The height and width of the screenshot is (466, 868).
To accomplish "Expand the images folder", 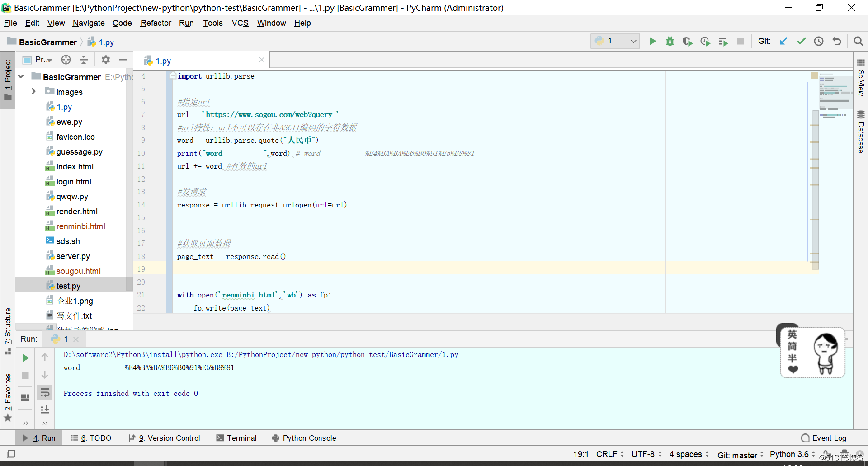I will (x=33, y=91).
